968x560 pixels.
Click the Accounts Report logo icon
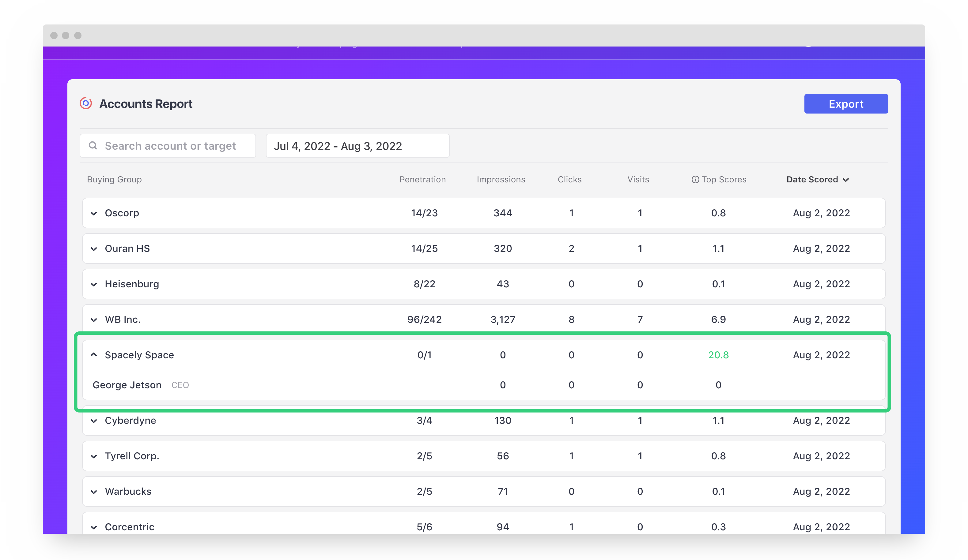86,103
